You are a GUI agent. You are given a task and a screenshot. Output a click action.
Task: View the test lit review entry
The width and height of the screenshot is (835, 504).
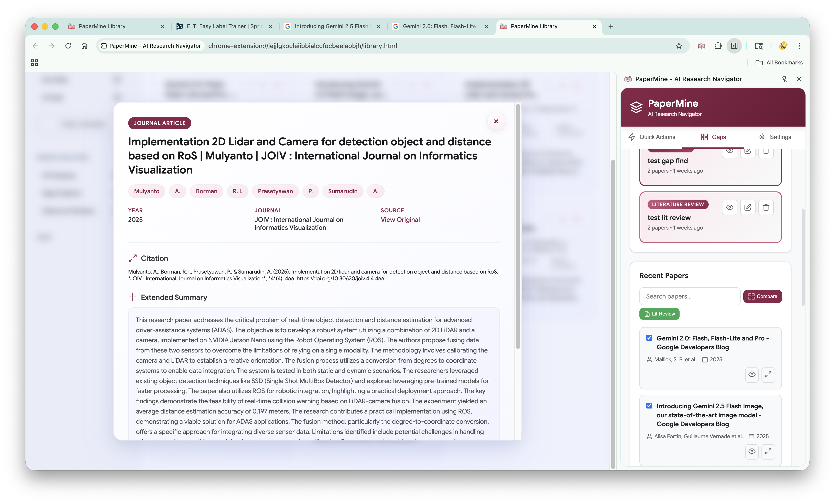tap(729, 207)
